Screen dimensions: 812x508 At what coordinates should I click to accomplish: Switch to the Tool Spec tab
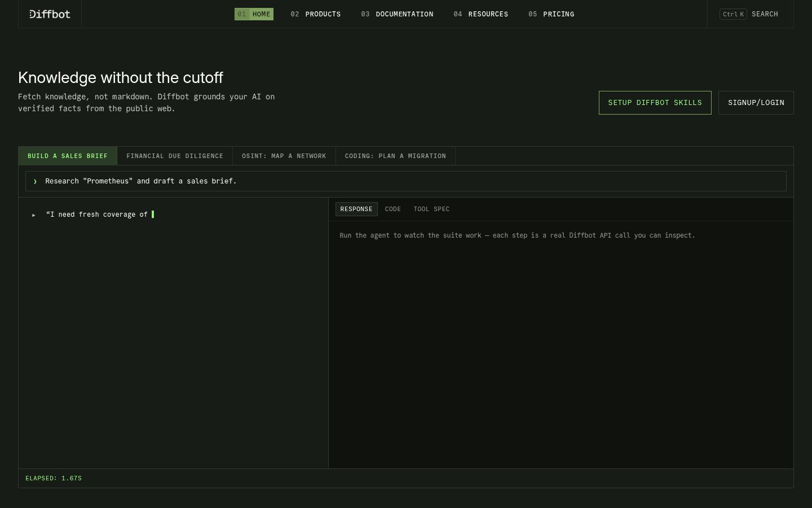click(x=431, y=209)
